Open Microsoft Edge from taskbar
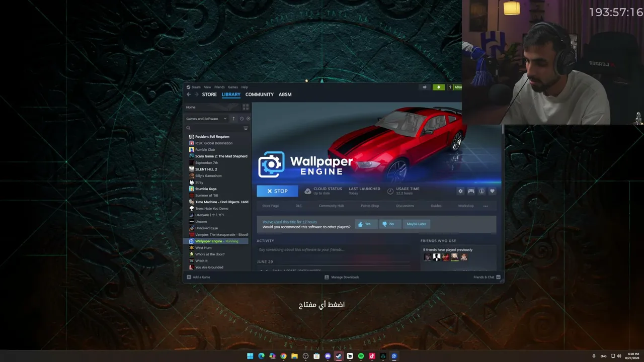This screenshot has height=362, width=644. (x=261, y=356)
